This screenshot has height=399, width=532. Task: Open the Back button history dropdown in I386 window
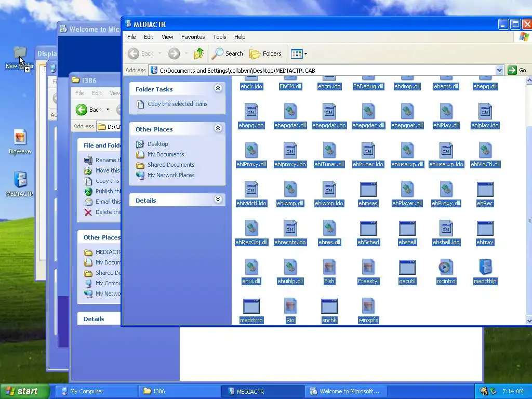pos(108,110)
